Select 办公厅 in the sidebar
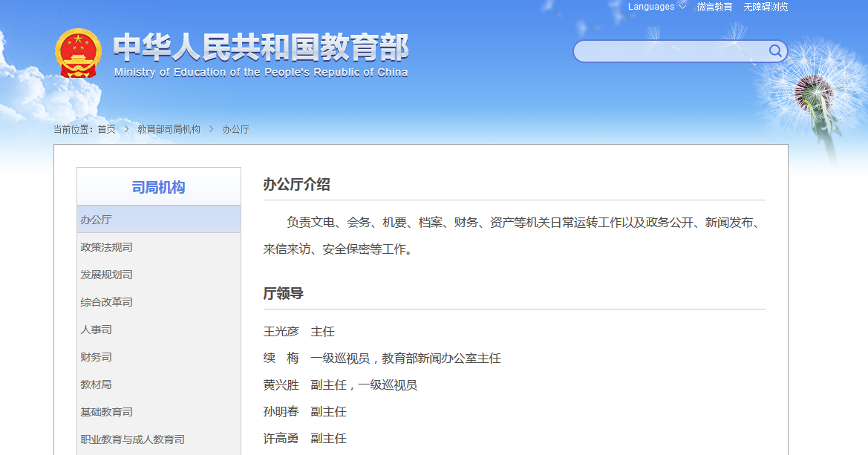The width and height of the screenshot is (868, 455). point(159,220)
